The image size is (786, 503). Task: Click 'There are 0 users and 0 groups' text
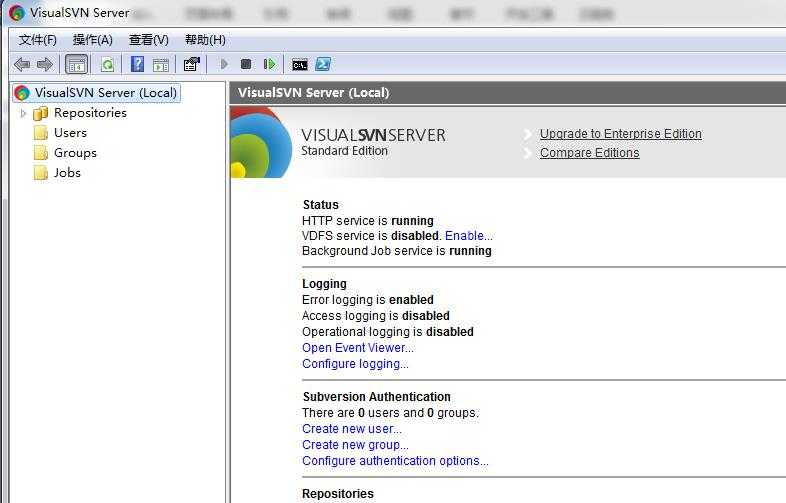[x=390, y=413]
